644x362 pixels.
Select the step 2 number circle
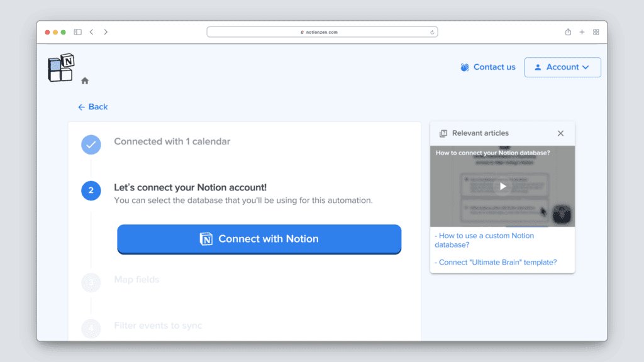[x=91, y=190]
